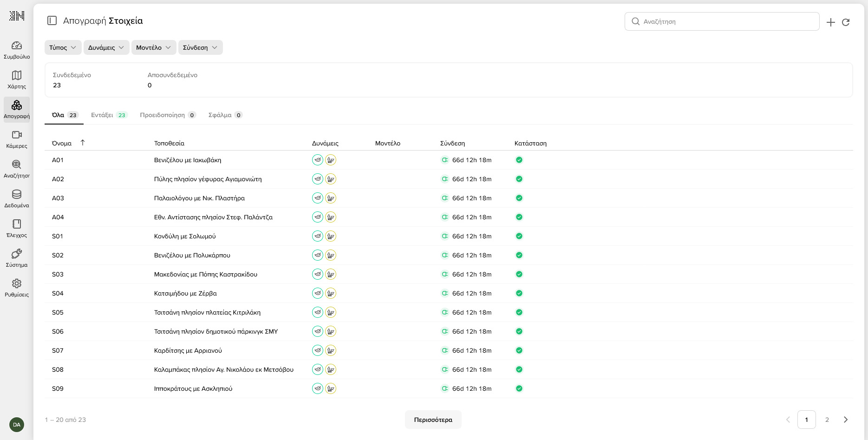This screenshot has height=440, width=868.
Task: Switch to the Εντάξει tab
Action: pos(109,115)
